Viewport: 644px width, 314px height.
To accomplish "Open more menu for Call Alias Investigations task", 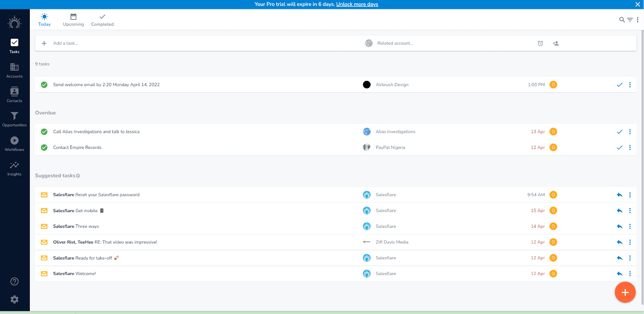I will (630, 132).
